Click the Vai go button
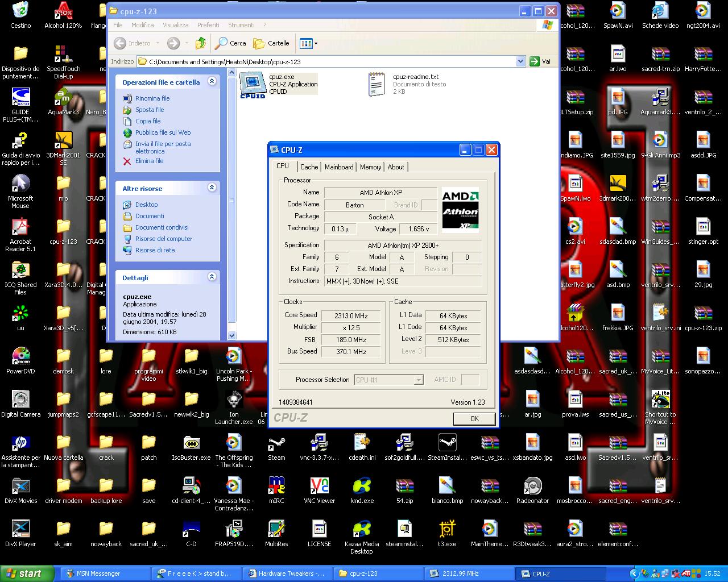Screen dimensions: 728x582 tap(540, 61)
